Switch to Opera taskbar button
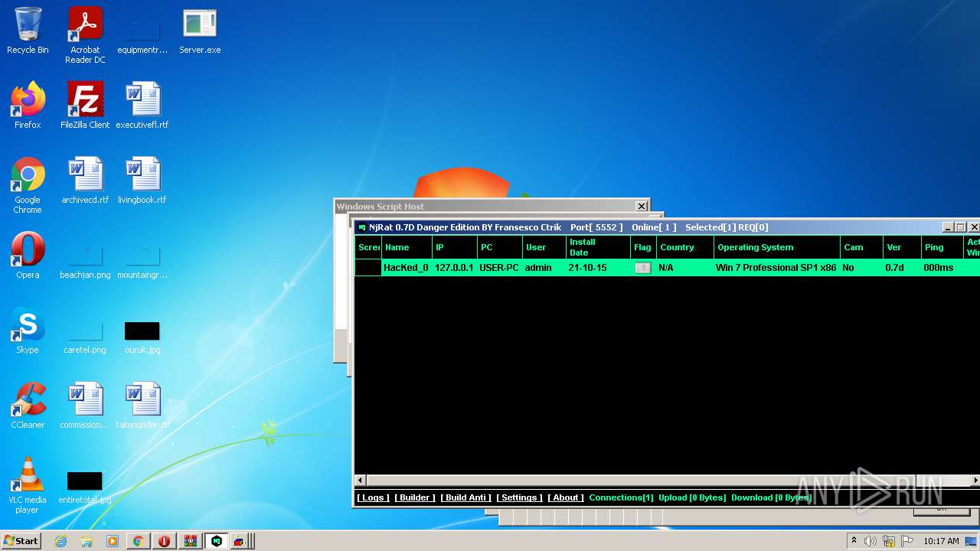The height and width of the screenshot is (551, 980). pos(165,541)
